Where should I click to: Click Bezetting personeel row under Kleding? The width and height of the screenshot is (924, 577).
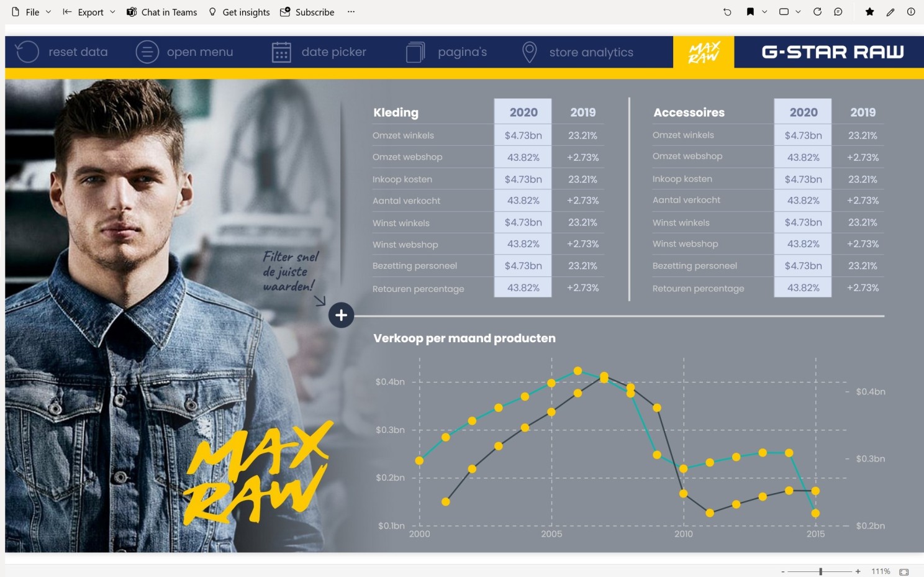(x=488, y=266)
